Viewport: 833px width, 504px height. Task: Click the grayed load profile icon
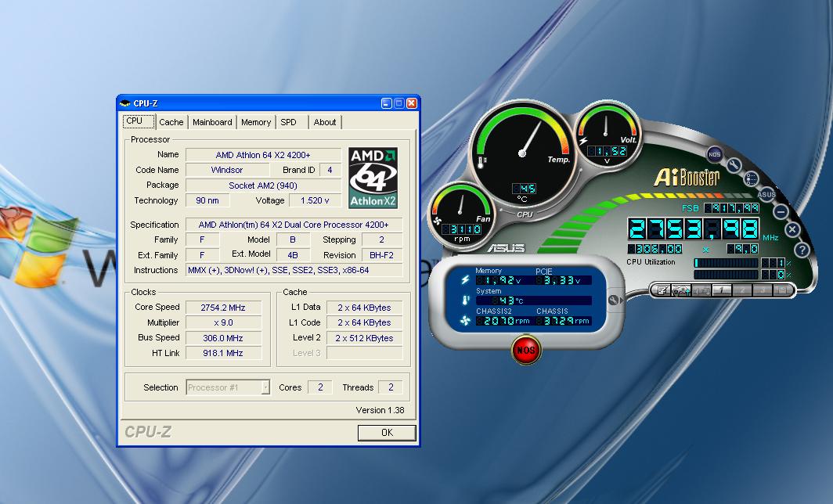click(x=701, y=290)
